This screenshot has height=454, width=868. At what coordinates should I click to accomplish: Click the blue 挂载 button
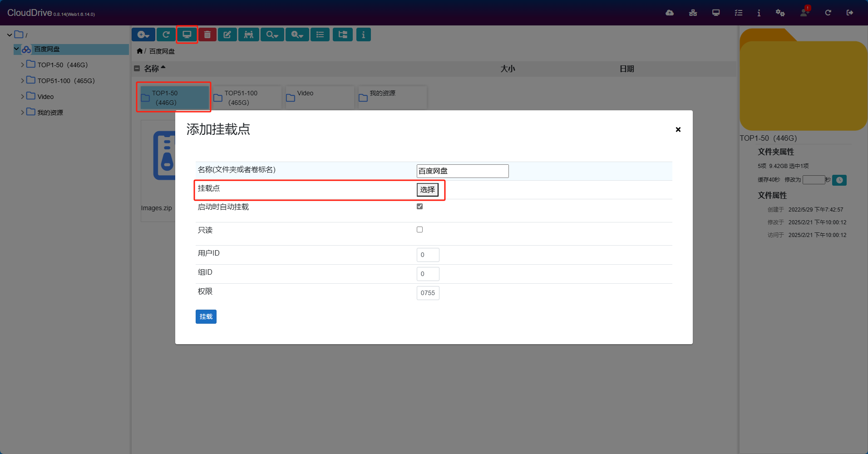pyautogui.click(x=206, y=316)
